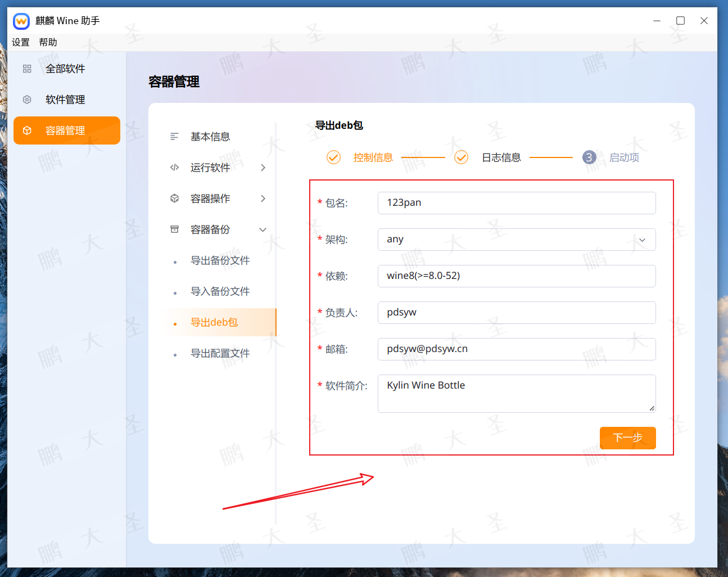
Task: Open the 设置 menu
Action: [21, 42]
